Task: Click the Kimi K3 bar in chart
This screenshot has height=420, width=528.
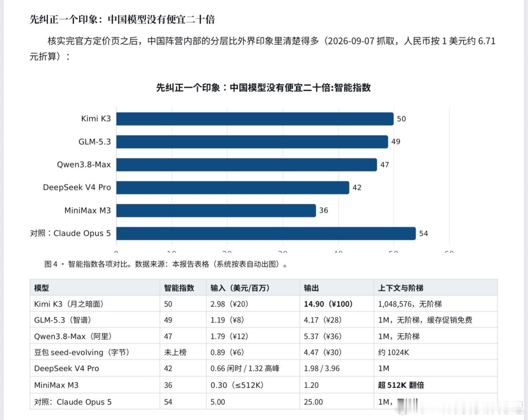Action: (x=255, y=119)
